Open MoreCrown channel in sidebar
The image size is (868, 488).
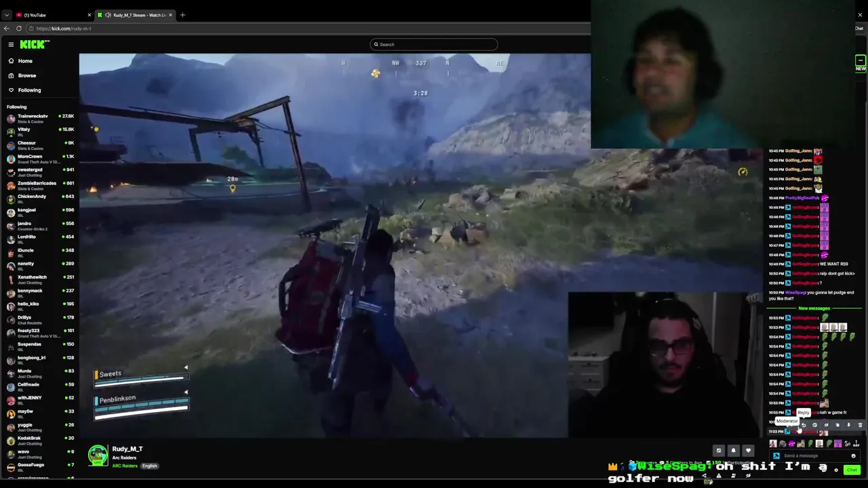[x=41, y=159]
